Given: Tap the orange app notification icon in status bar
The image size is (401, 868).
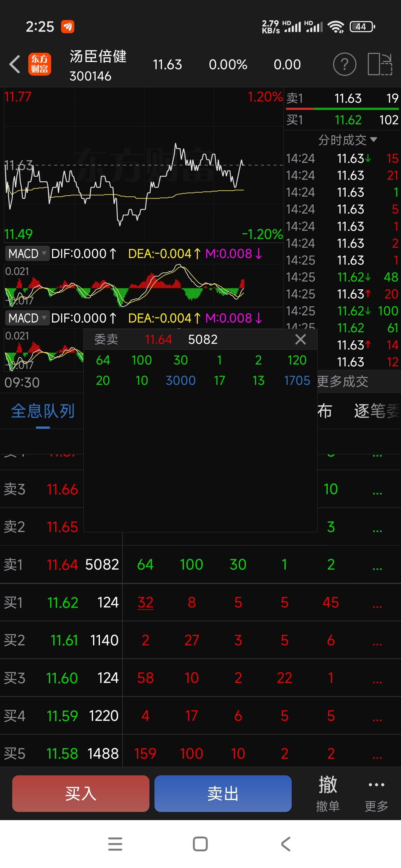Looking at the screenshot, I should pos(67,27).
